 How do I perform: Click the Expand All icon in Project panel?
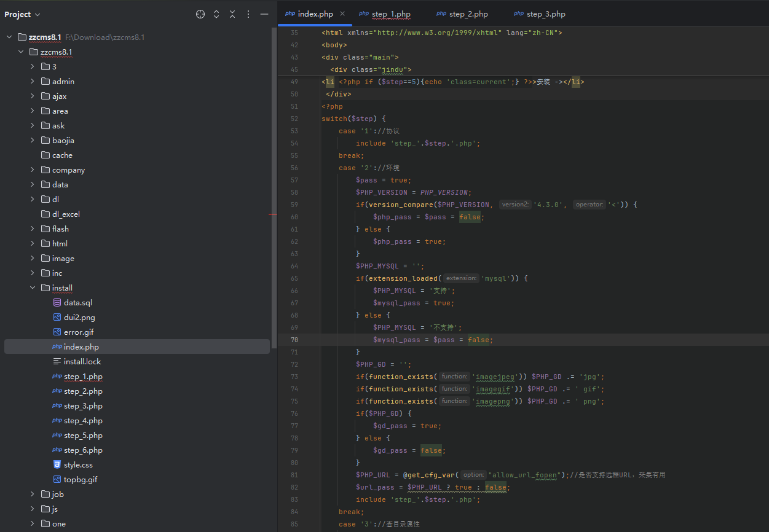[x=216, y=14]
